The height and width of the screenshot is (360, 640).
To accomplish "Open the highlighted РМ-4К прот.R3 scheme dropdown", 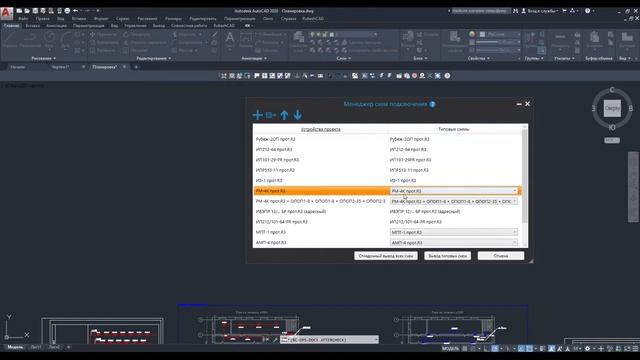I will pos(454,191).
